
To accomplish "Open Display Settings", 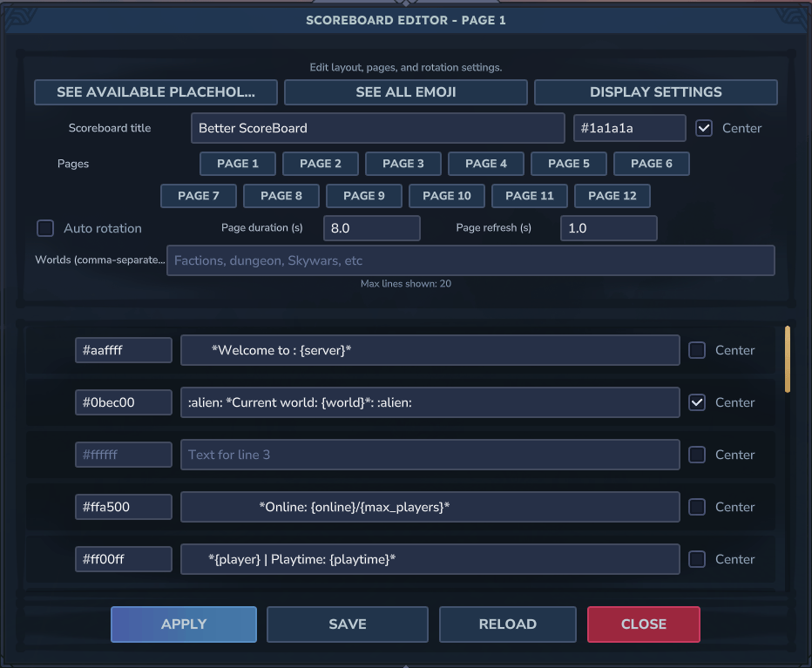I will point(655,92).
